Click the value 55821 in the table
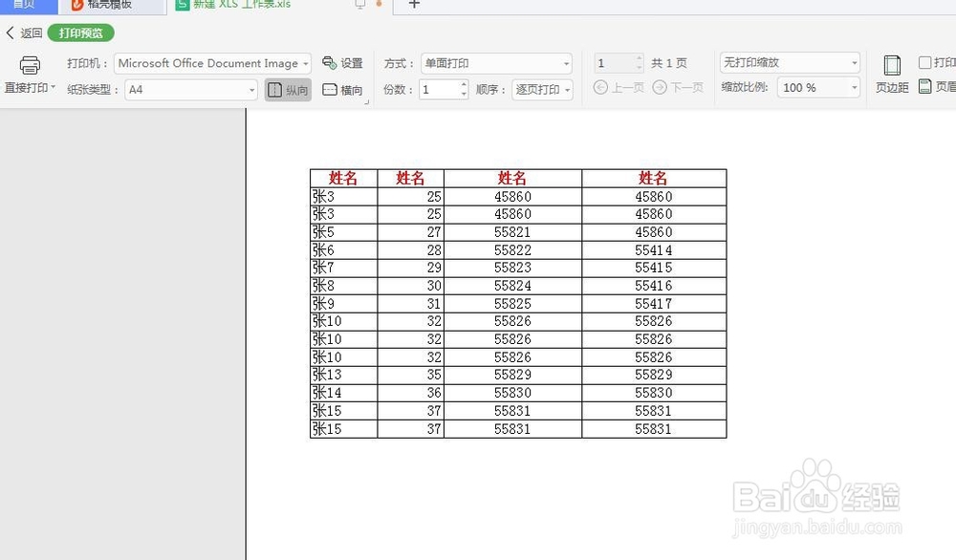This screenshot has width=956, height=560. pos(512,232)
